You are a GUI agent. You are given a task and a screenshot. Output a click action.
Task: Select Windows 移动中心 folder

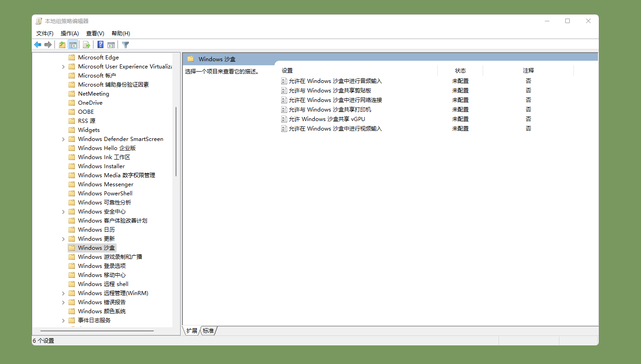tap(102, 275)
